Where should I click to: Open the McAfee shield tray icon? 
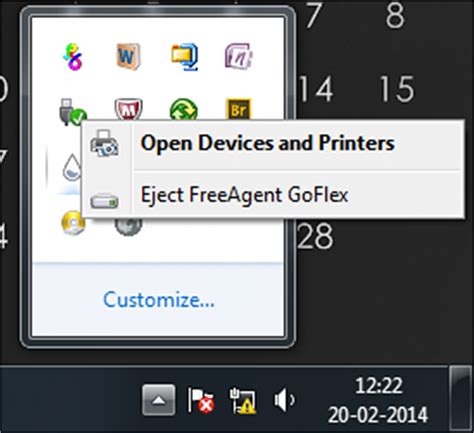128,109
